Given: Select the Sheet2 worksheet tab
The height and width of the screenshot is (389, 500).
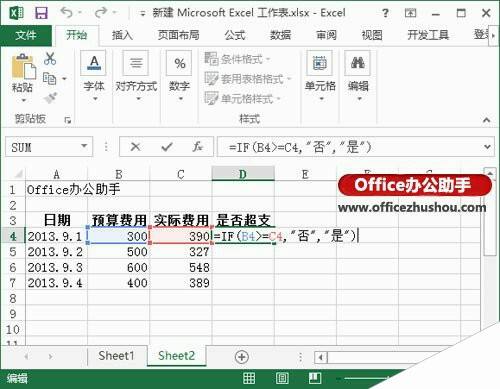Looking at the screenshot, I should click(176, 356).
